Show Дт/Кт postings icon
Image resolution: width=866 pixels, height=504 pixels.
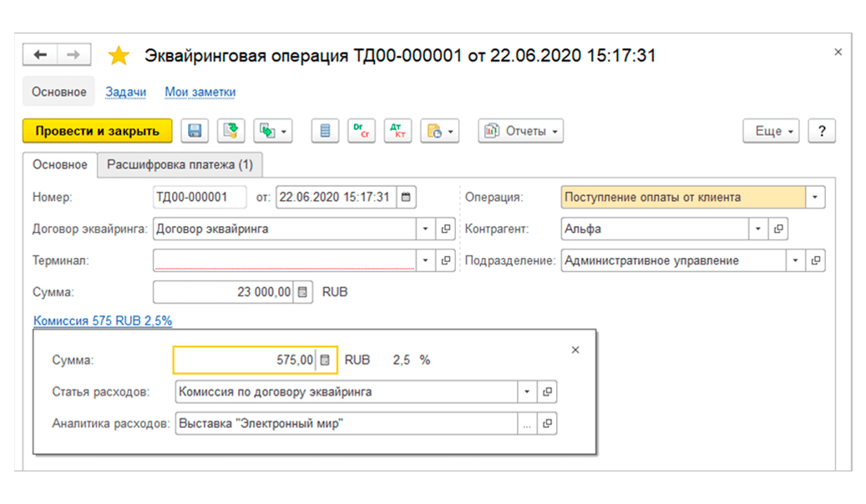pyautogui.click(x=398, y=131)
